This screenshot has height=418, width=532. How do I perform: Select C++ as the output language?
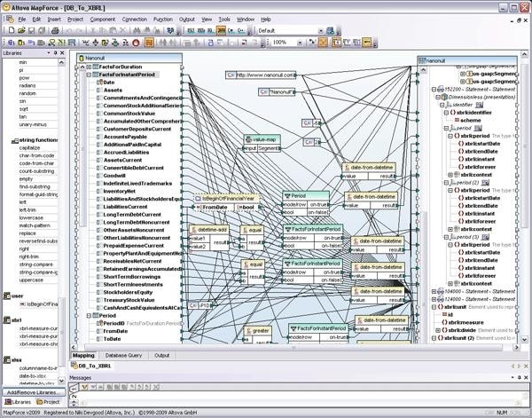[241, 30]
